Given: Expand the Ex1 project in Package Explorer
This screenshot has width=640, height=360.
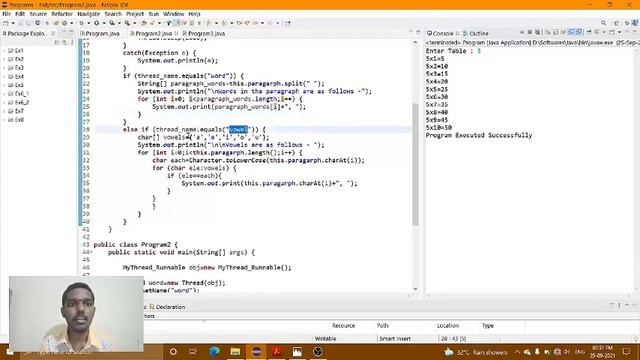Looking at the screenshot, I should 4,51.
